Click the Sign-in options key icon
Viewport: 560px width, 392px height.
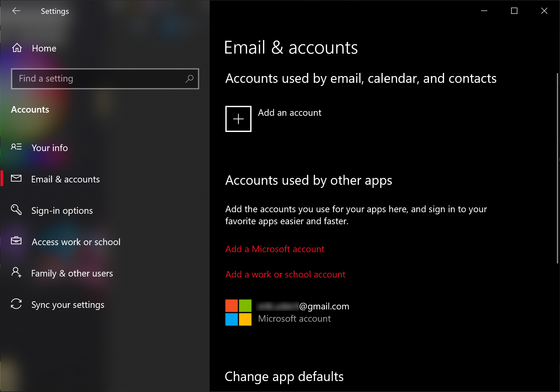point(16,210)
